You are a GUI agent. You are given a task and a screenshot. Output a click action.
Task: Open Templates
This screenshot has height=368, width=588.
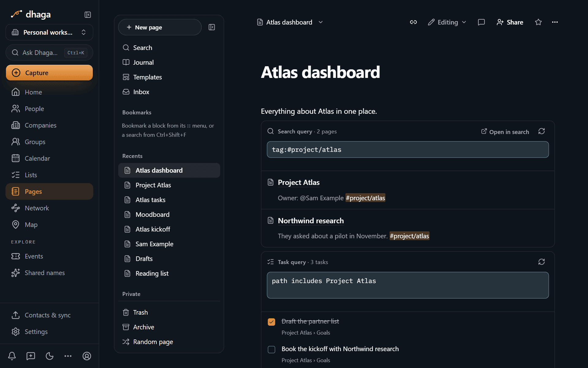[169, 77]
